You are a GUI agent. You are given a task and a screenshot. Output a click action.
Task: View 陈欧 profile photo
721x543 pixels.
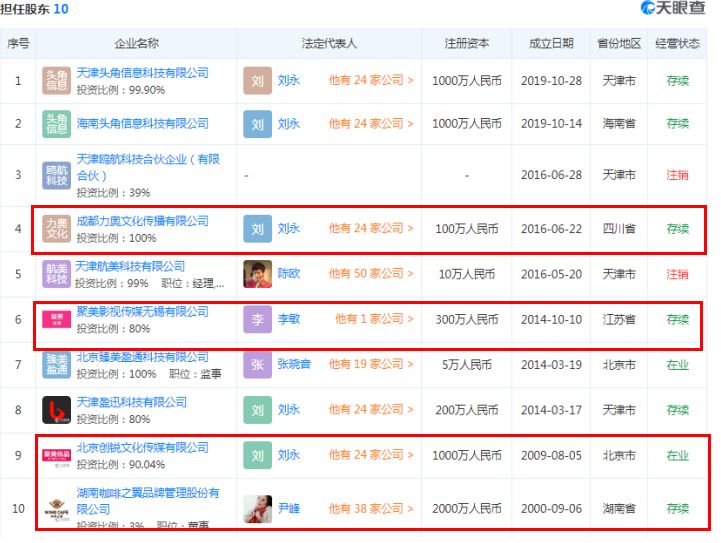click(x=258, y=274)
